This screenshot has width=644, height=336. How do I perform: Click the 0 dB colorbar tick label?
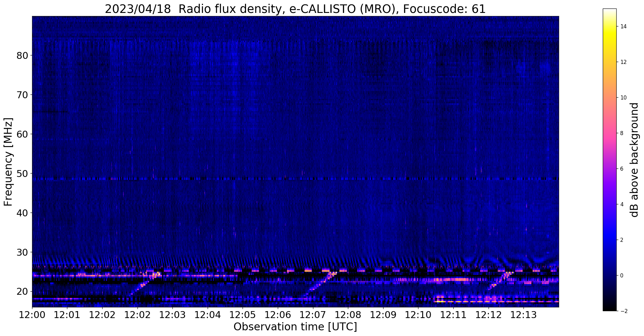point(621,276)
